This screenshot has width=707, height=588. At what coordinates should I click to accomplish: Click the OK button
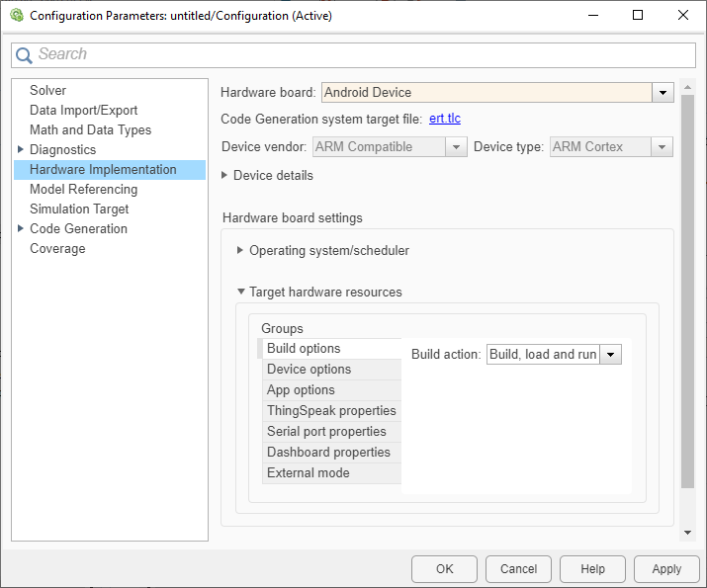pyautogui.click(x=444, y=569)
